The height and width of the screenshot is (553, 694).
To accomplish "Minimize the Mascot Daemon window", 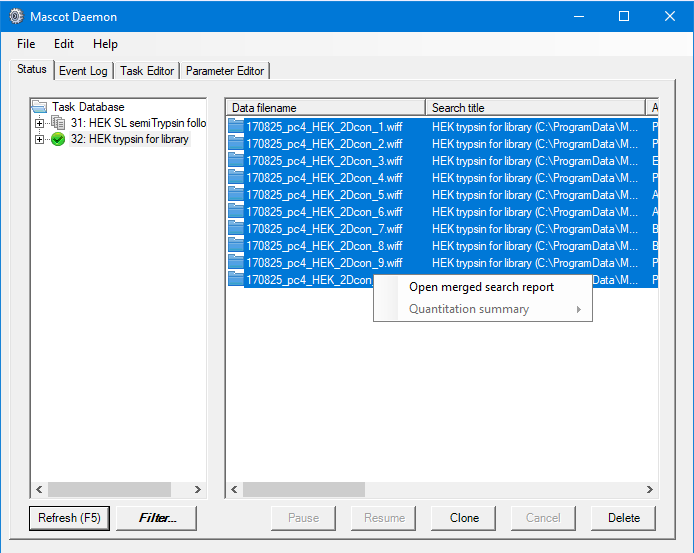I will point(579,16).
